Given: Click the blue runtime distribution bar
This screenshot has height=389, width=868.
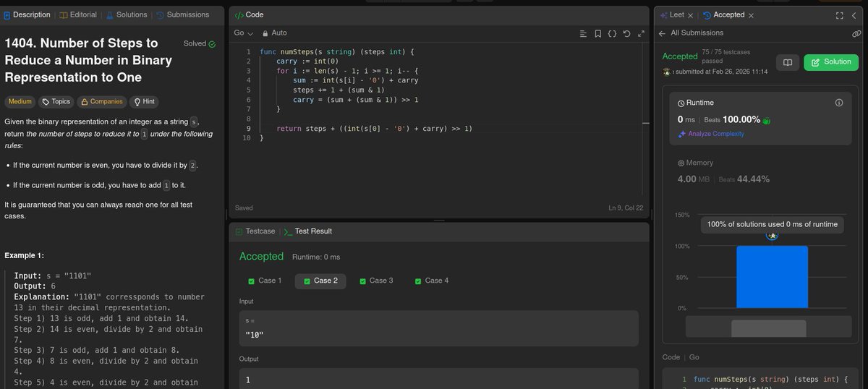Looking at the screenshot, I should coord(772,277).
